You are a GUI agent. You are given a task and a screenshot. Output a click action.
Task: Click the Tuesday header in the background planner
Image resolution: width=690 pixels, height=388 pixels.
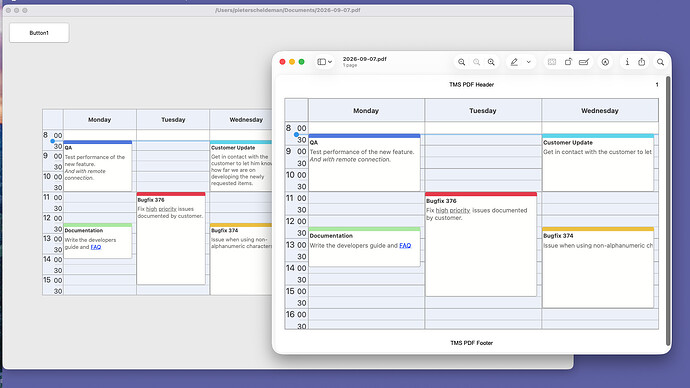pyautogui.click(x=173, y=120)
